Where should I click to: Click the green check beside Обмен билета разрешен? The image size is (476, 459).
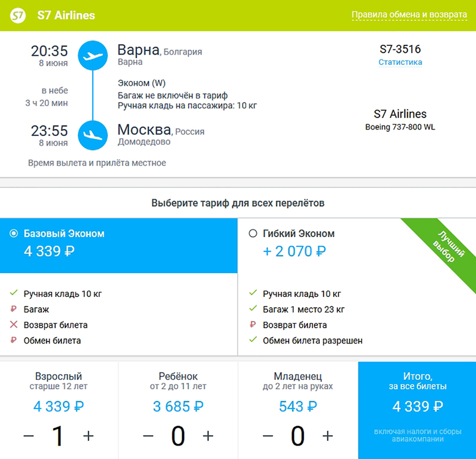pos(253,340)
